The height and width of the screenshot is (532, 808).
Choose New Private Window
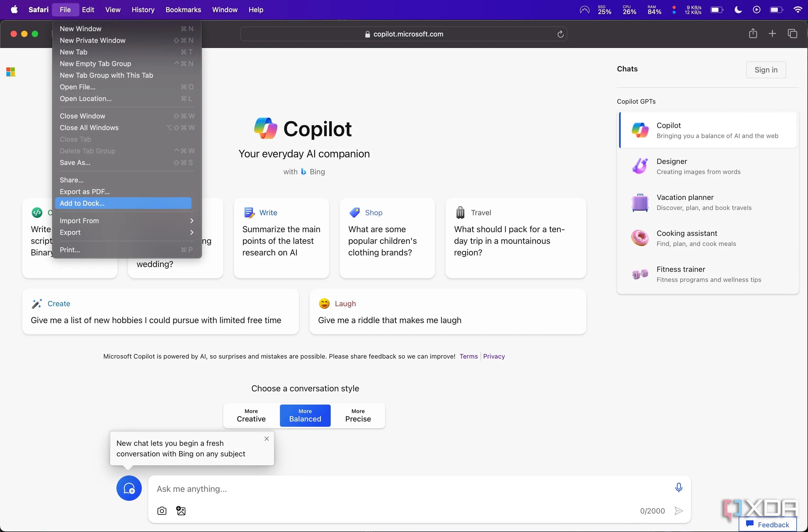(x=127, y=40)
